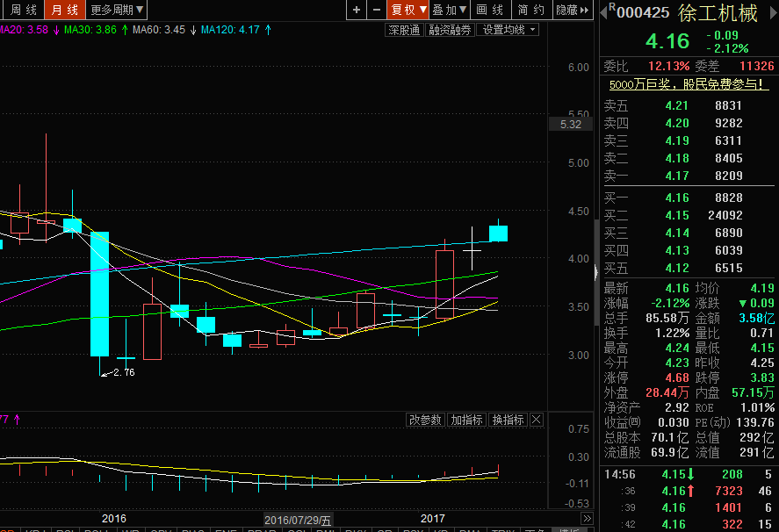
Task: Switch to 周线 weekly chart
Action: click(x=23, y=10)
